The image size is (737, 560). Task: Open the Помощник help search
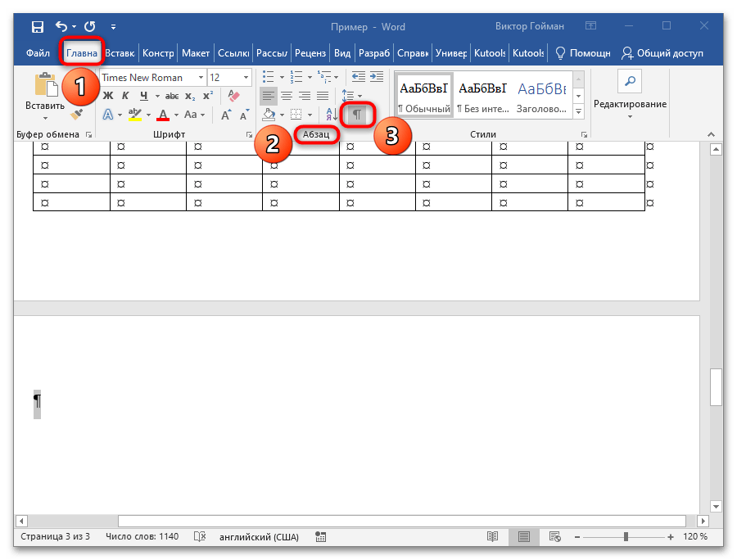tap(583, 53)
